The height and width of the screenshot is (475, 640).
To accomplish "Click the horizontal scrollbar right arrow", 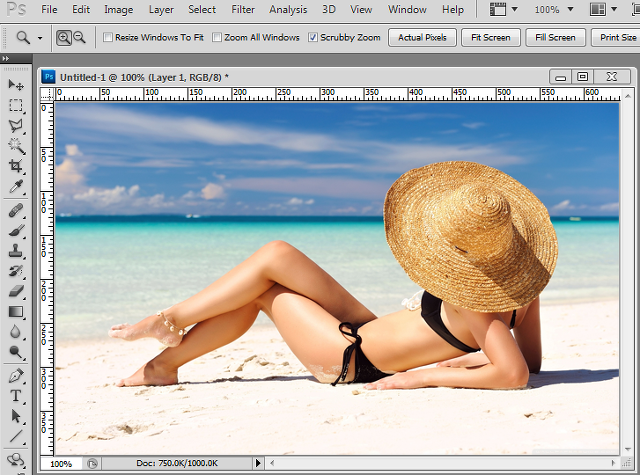I will pos(613,463).
